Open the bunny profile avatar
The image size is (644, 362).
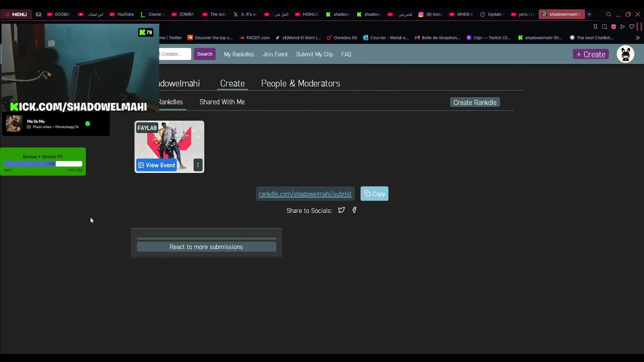click(625, 54)
